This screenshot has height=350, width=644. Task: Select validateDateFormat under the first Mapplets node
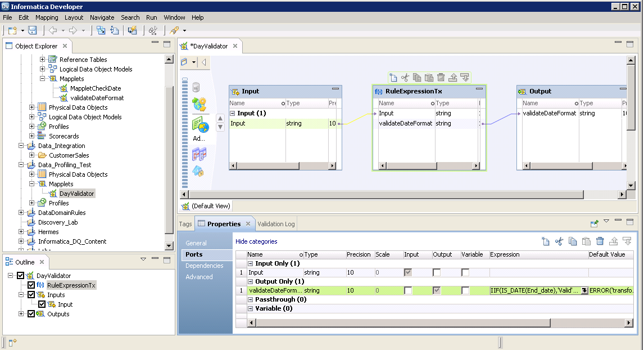pyautogui.click(x=97, y=97)
